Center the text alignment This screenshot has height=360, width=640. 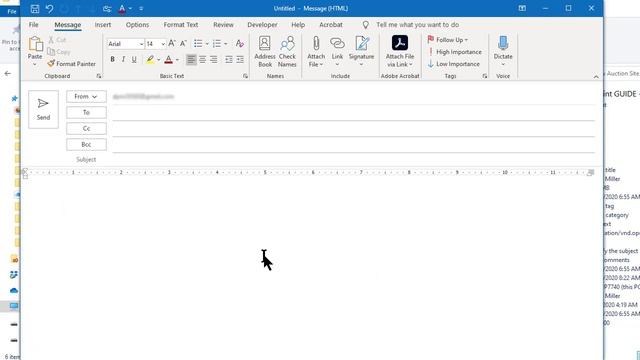coord(202,60)
